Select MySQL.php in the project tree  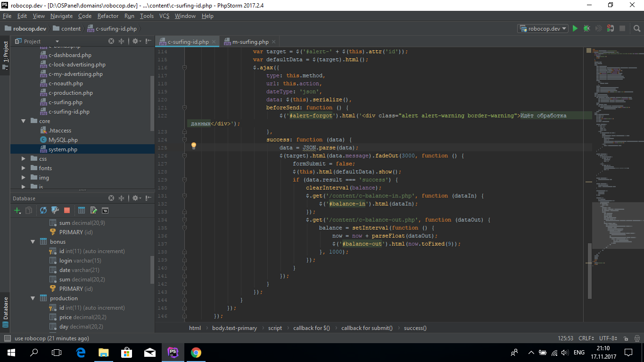(63, 140)
